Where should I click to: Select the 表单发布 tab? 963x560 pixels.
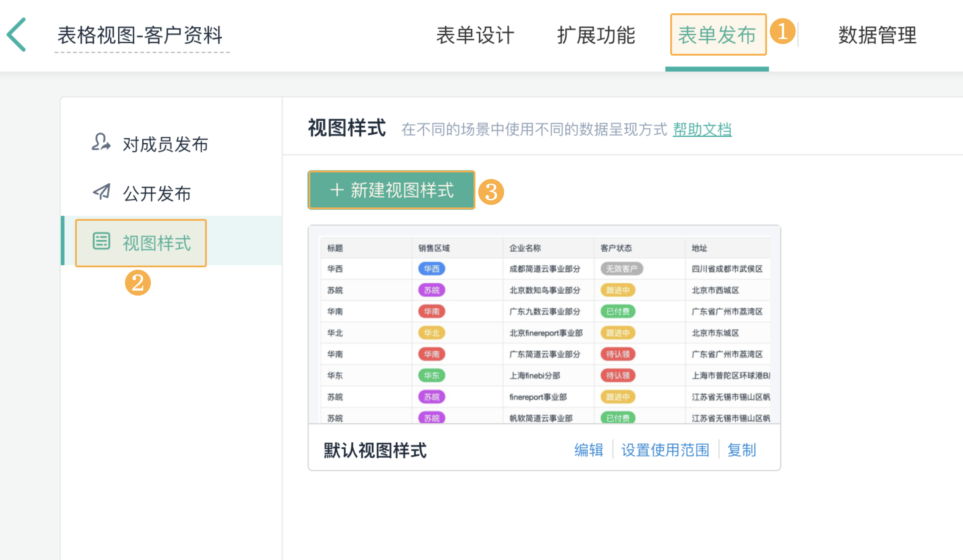coord(717,35)
